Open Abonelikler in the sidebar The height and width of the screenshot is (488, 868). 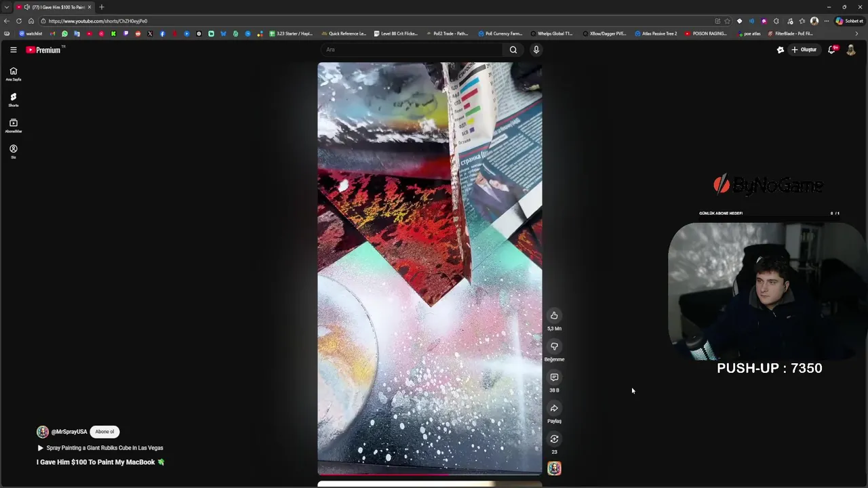point(13,126)
